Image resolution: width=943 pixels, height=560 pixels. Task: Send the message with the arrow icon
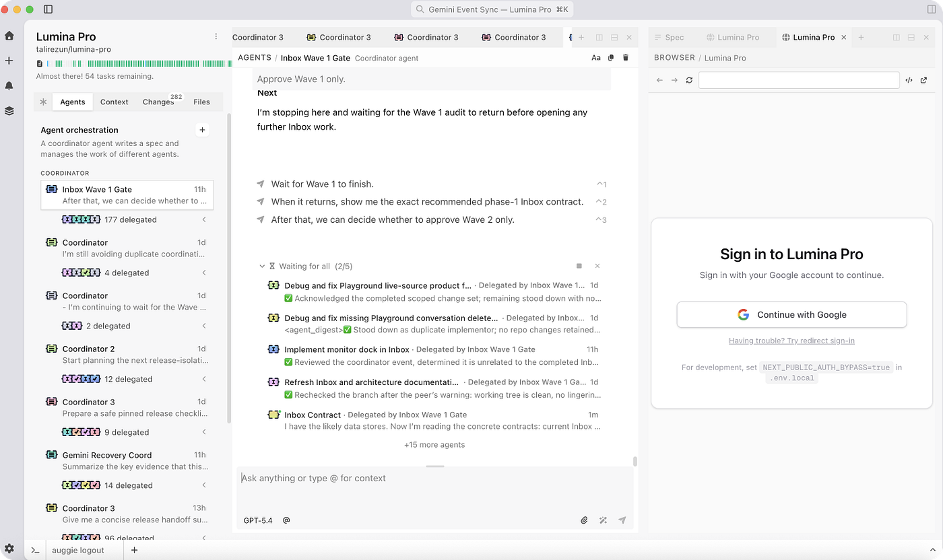pos(622,520)
